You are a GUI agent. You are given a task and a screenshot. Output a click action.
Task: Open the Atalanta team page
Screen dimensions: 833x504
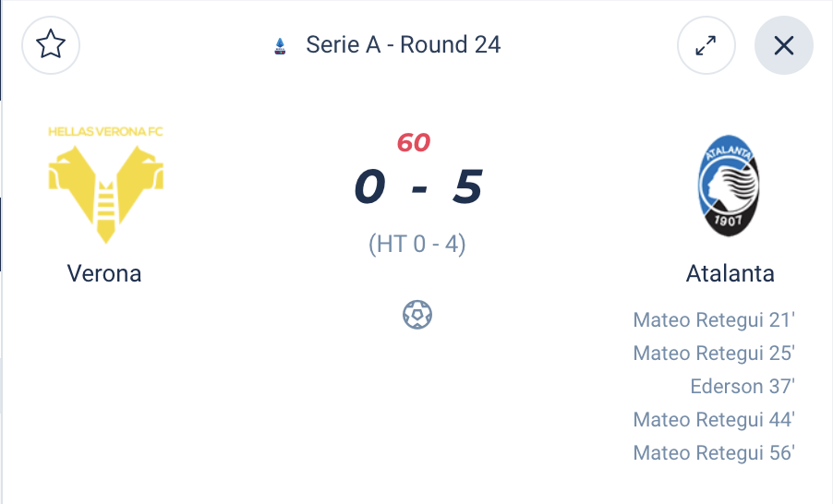click(x=730, y=273)
